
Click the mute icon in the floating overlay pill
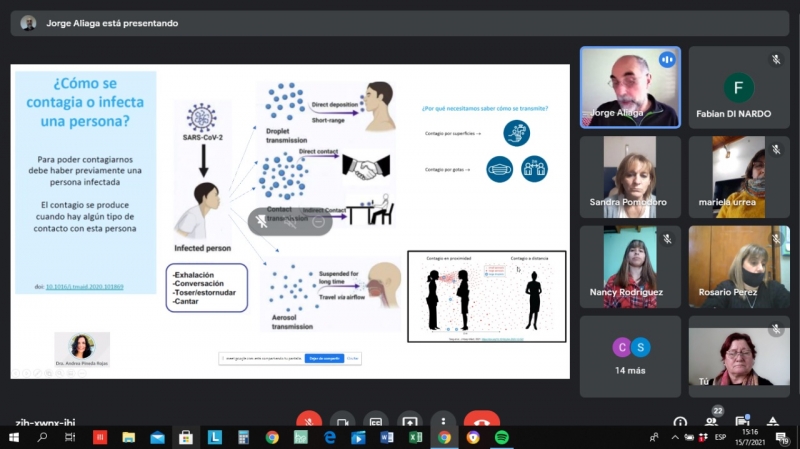(290, 221)
